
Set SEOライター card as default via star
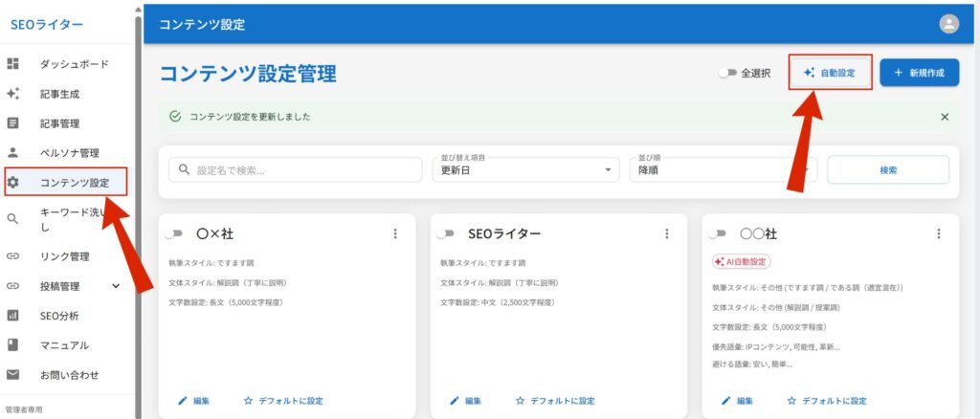[x=555, y=401]
